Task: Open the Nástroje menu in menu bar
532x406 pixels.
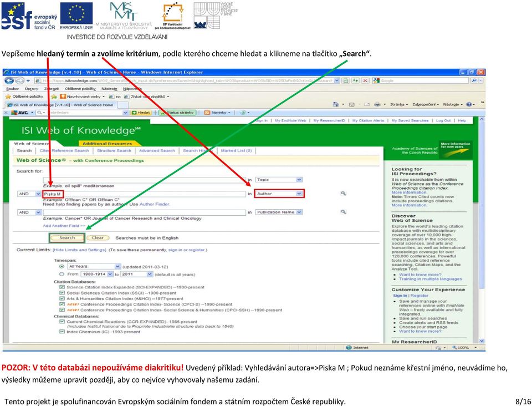Action: [109, 89]
